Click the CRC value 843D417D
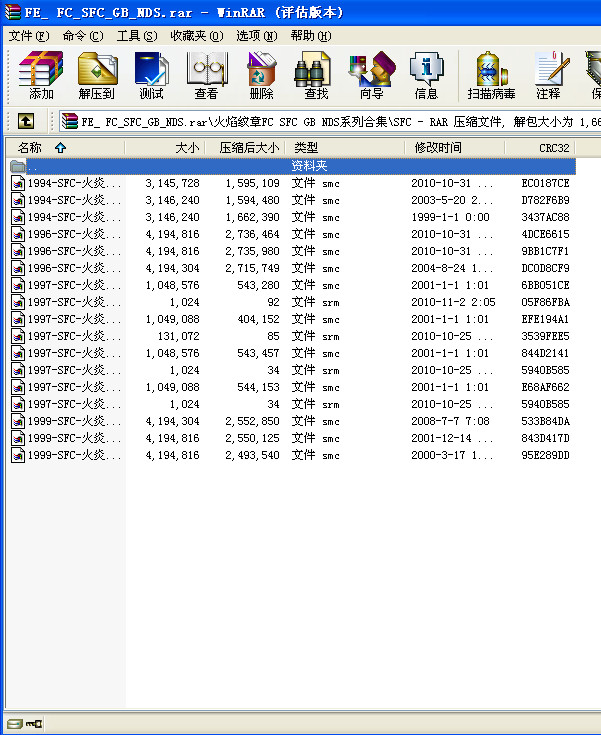601x735 pixels. (545, 438)
